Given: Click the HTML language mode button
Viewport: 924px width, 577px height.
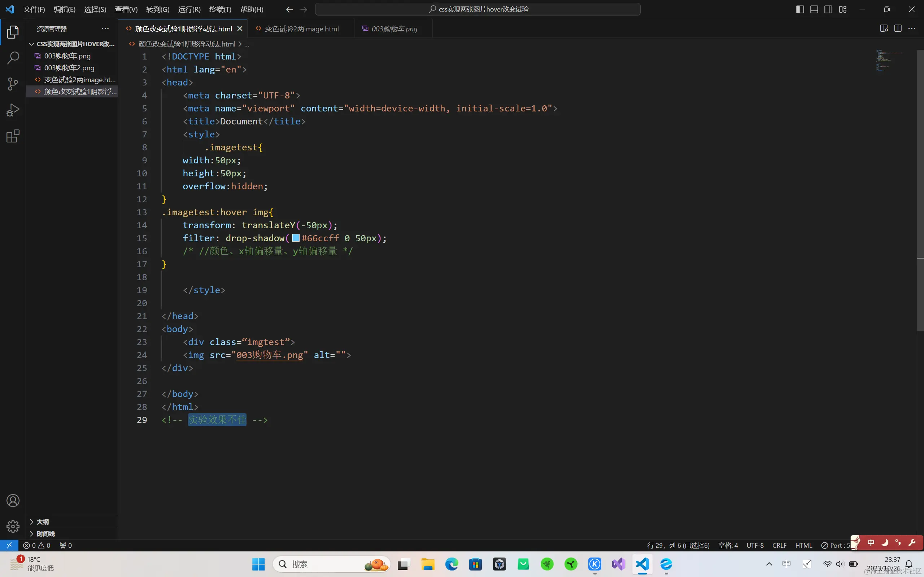Looking at the screenshot, I should [803, 545].
